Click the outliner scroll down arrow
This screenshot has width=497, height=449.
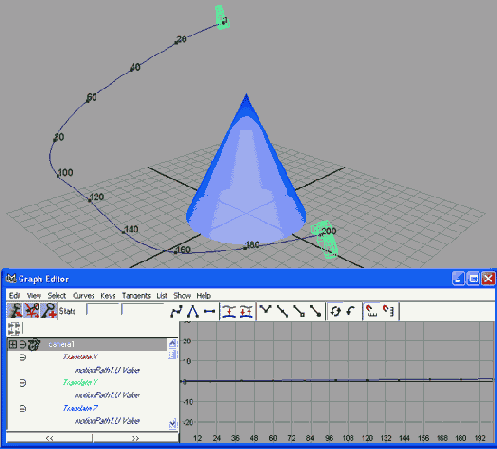(172, 424)
